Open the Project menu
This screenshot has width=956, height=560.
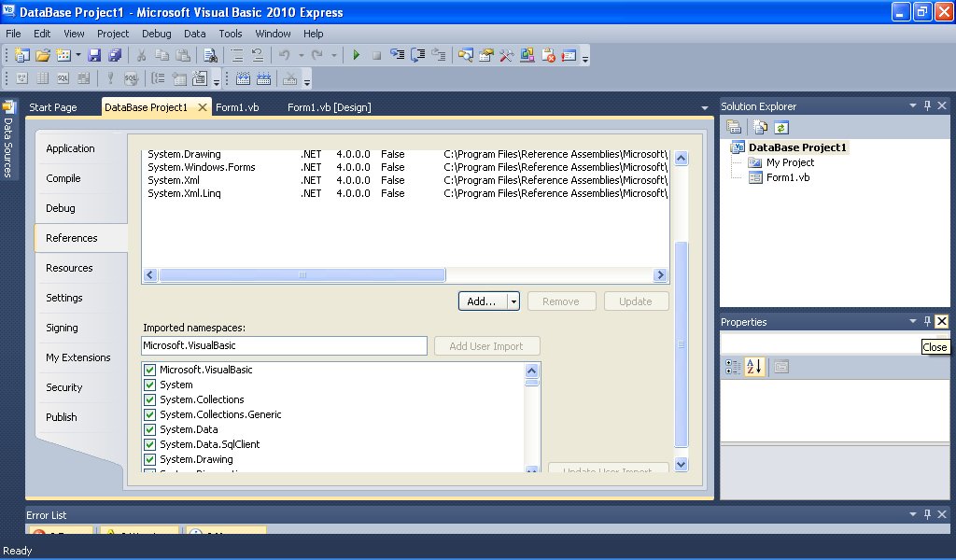pos(113,34)
